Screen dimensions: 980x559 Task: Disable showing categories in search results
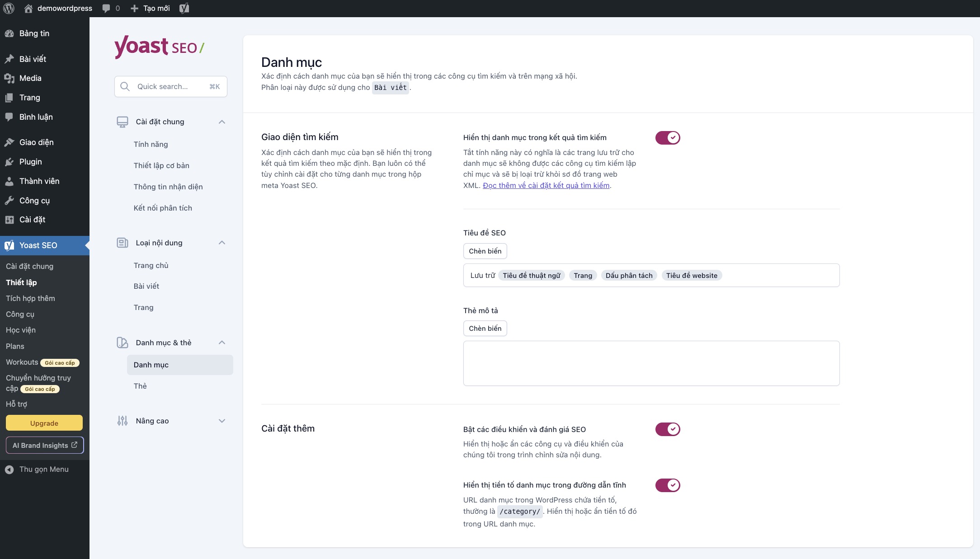tap(667, 137)
